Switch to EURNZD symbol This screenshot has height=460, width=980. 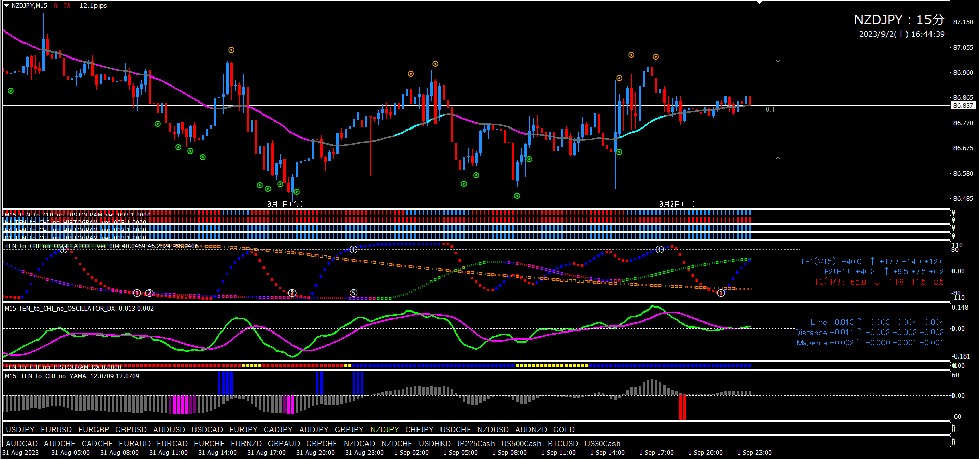tap(246, 444)
